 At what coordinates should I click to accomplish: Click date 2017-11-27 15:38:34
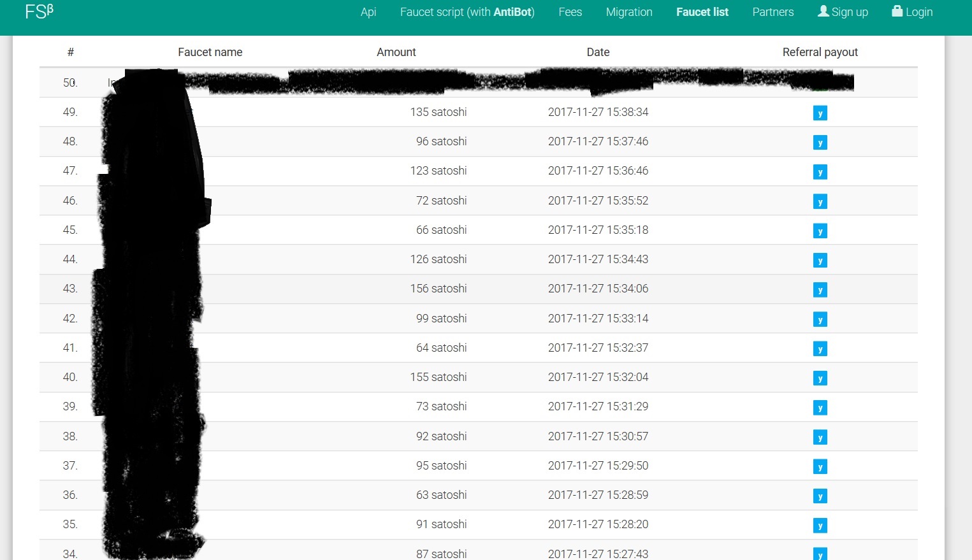(x=598, y=112)
